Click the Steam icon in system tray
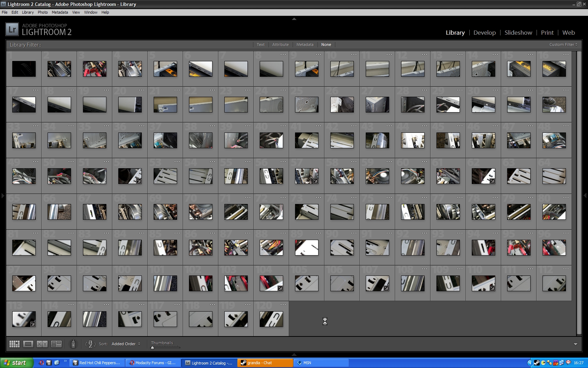This screenshot has width=588, height=368. coord(537,363)
